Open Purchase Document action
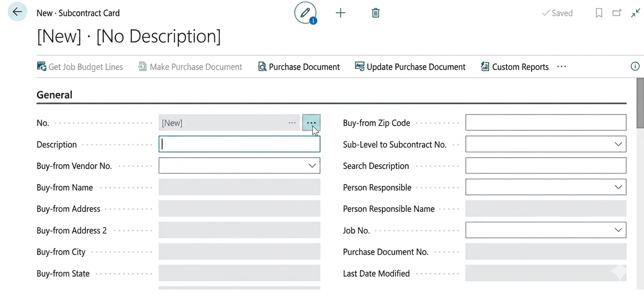The height and width of the screenshot is (295, 644). pyautogui.click(x=299, y=67)
